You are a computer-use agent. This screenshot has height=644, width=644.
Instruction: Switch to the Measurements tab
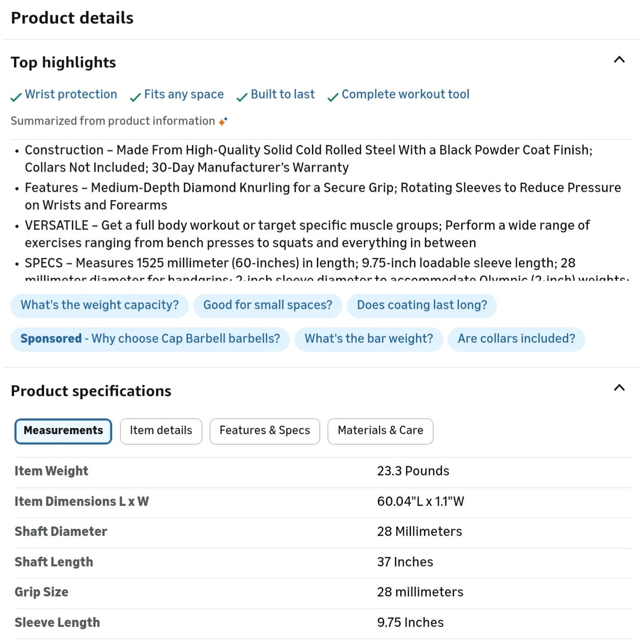coord(63,431)
